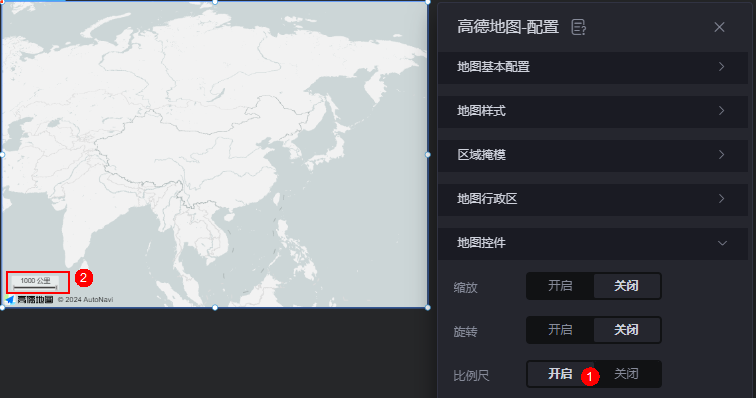Turn on 缩放 with 开启
The image size is (756, 398).
(560, 286)
